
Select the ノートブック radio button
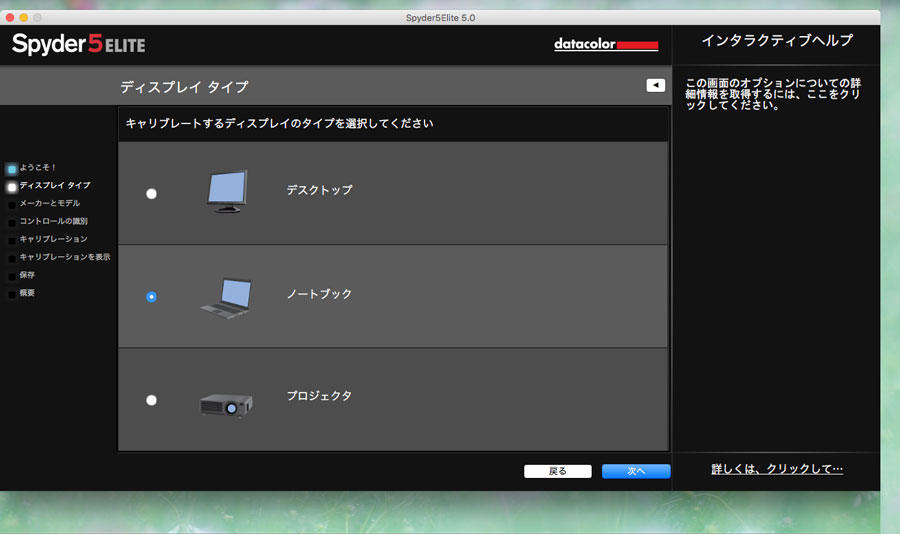(x=151, y=297)
